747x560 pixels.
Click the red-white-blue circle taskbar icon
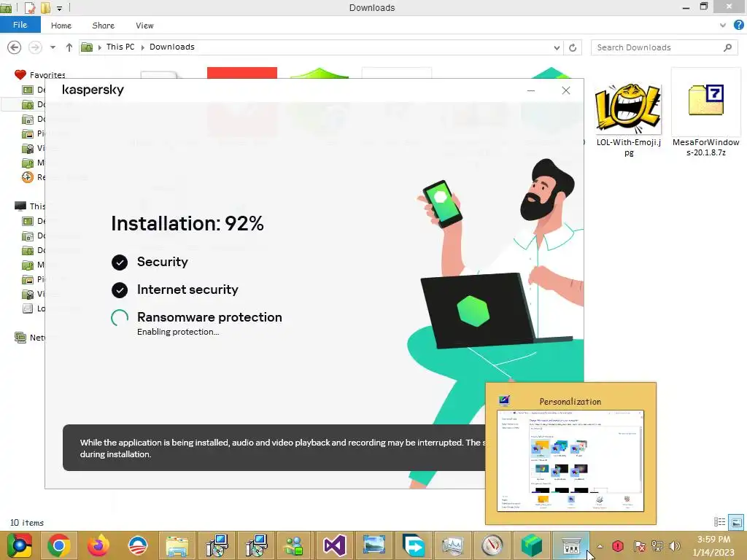138,545
